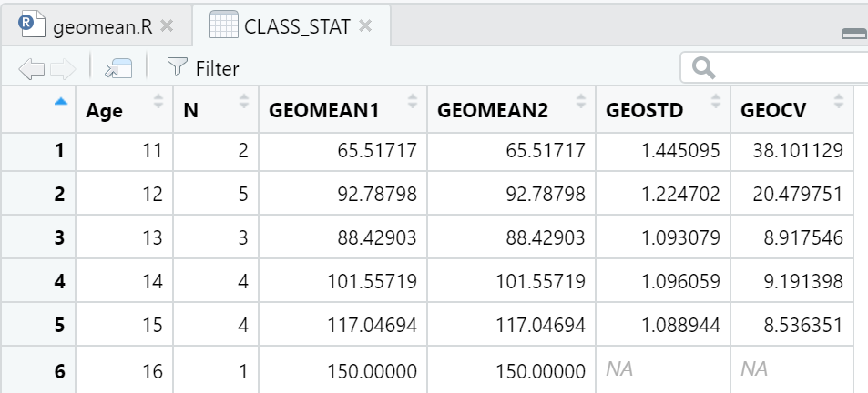The height and width of the screenshot is (393, 868).
Task: Minimize the source pane
Action: [854, 35]
